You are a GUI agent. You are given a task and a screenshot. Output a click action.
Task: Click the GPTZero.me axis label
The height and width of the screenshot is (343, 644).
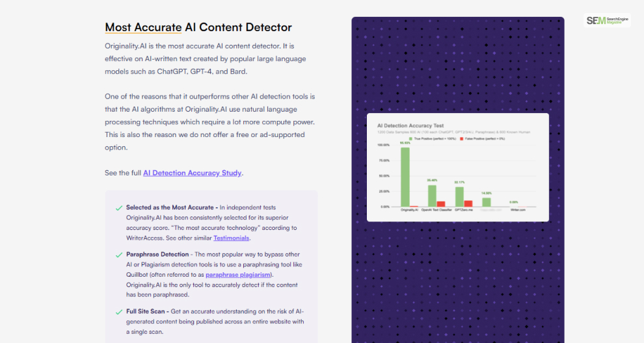tap(464, 210)
